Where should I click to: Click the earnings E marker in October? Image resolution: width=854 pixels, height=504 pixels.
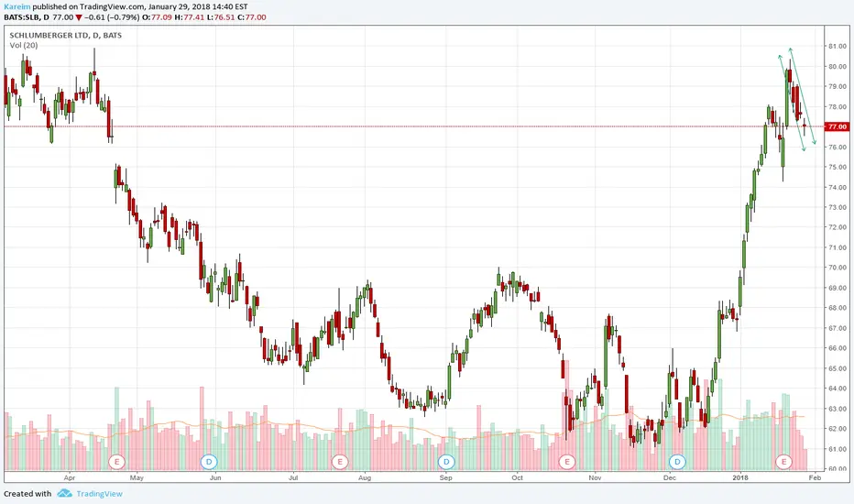tap(567, 462)
